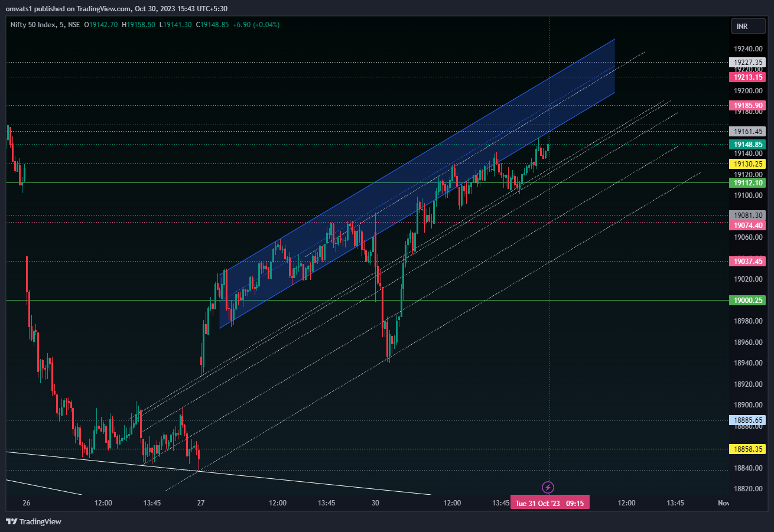The height and width of the screenshot is (532, 774).
Task: Click the 27 date label on time axis
Action: (201, 503)
